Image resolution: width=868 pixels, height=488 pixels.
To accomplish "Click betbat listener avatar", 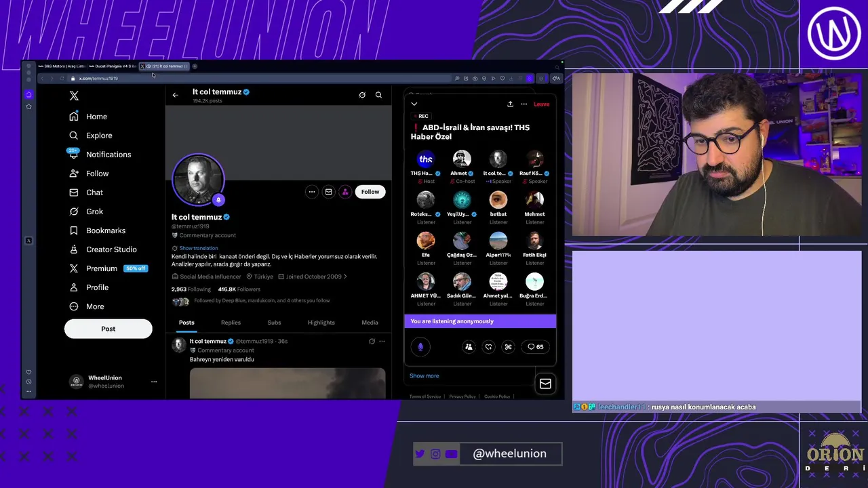I will point(498,200).
